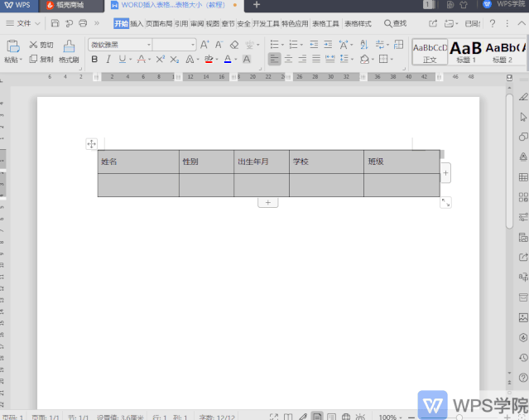Open the font name dropdown 微软雅黑

point(119,45)
